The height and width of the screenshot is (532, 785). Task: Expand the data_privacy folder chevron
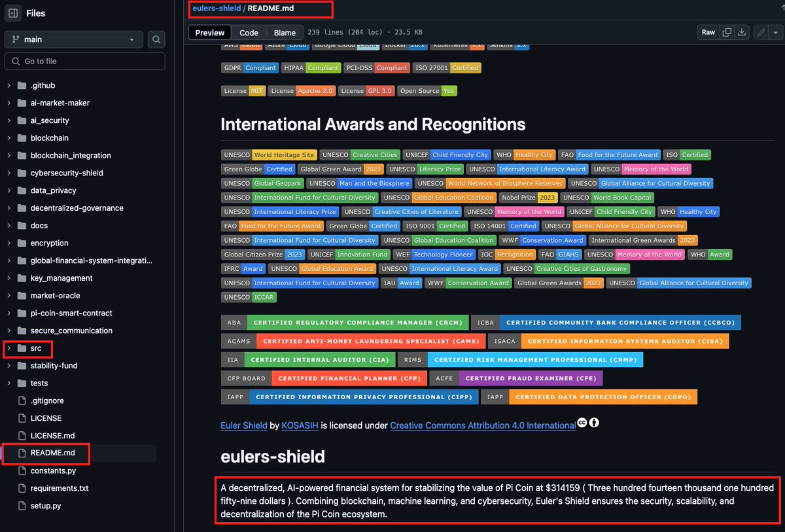pyautogui.click(x=9, y=190)
